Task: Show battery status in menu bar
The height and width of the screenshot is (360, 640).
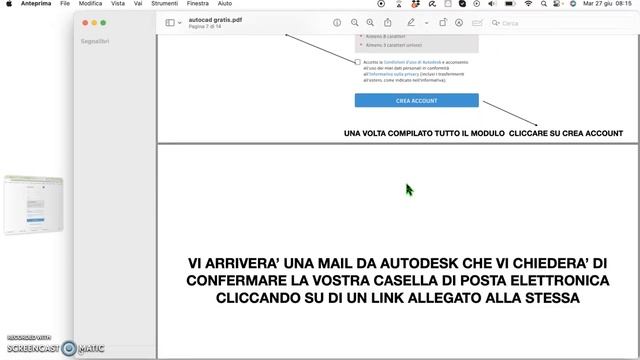Action: [x=510, y=4]
